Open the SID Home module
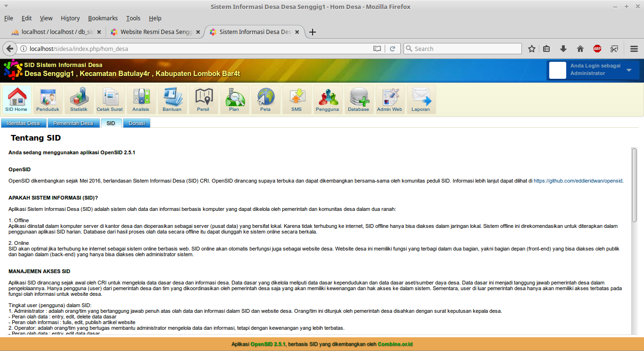Viewport: 644px width, 351px height. point(17,100)
